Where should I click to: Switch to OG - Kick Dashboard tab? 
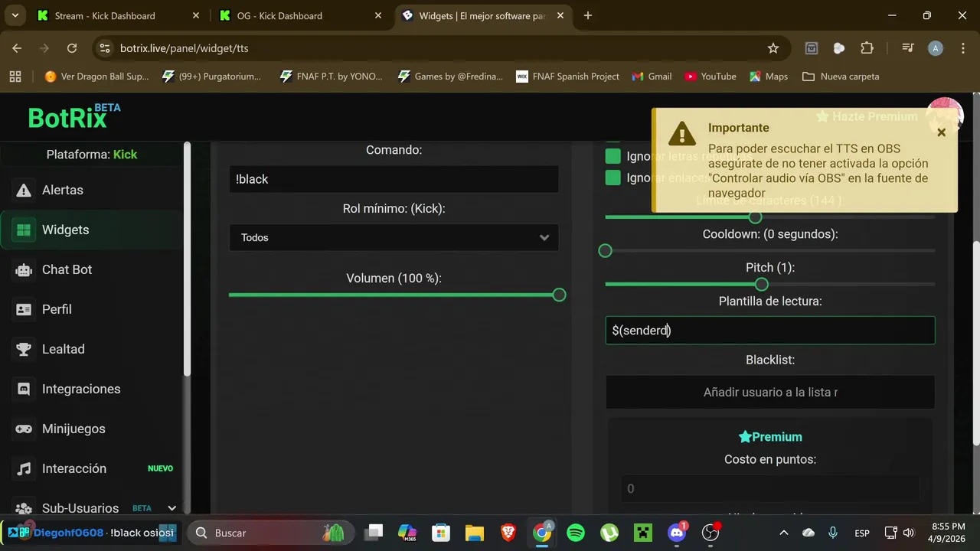pos(299,15)
